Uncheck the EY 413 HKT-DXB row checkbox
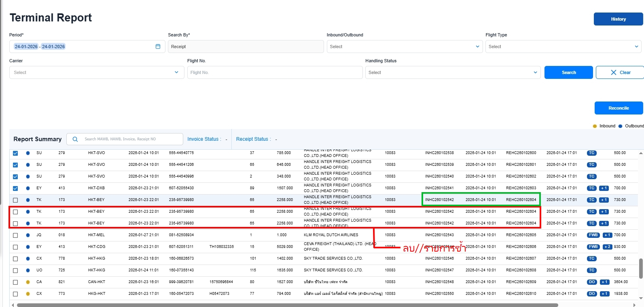The height and width of the screenshot is (307, 644). 15,188
